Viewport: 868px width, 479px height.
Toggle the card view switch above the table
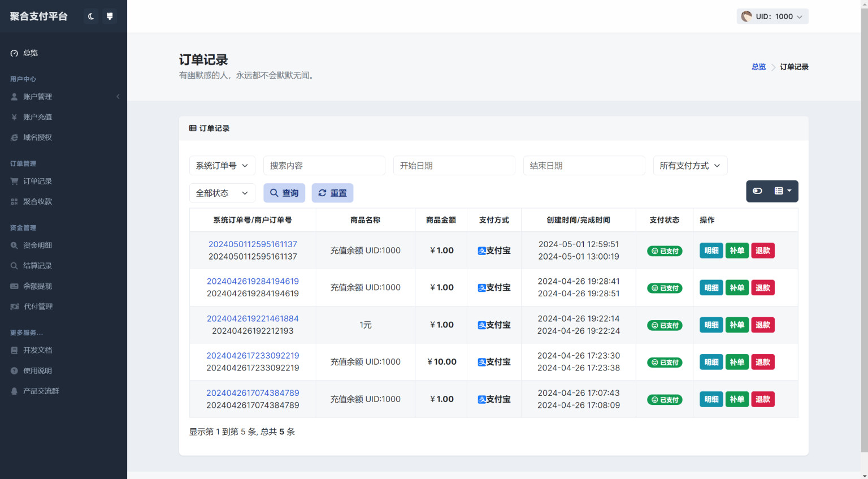click(x=757, y=191)
